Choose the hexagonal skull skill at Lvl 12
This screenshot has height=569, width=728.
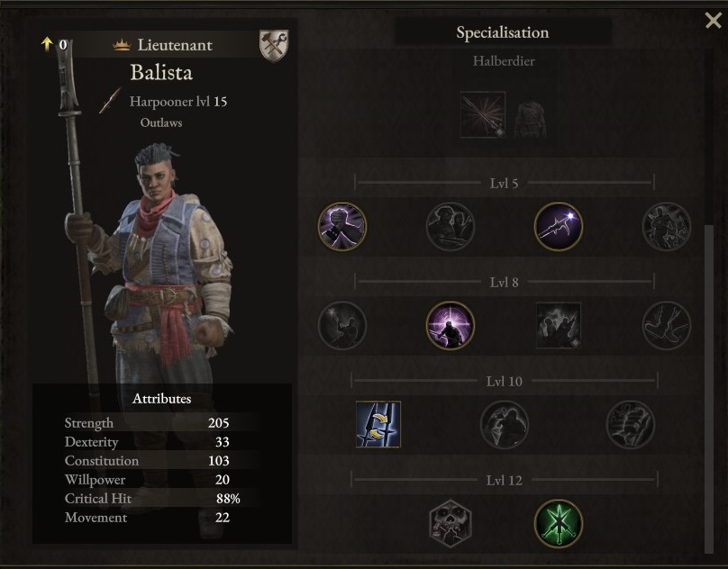coord(450,523)
